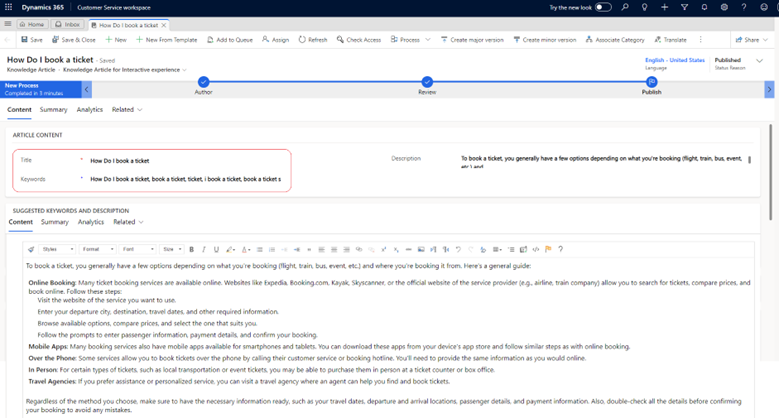Open the command bar overflow three-dots menu
The image size is (779, 418).
click(701, 40)
